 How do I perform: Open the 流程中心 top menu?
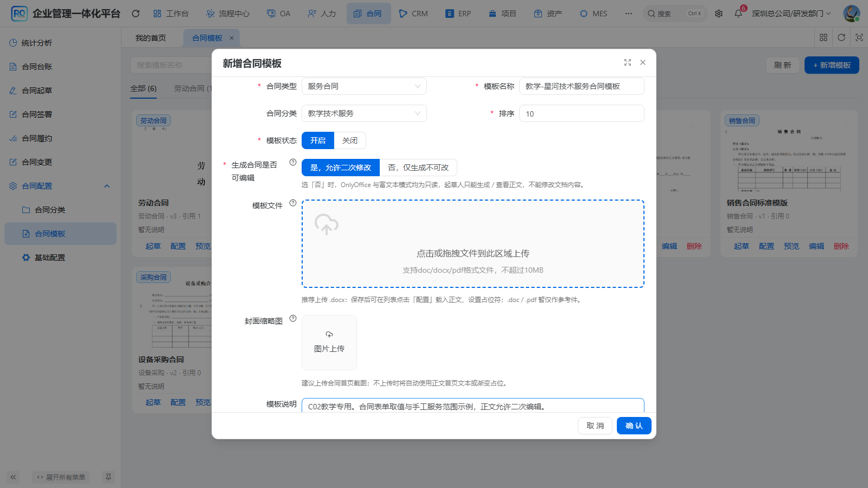pyautogui.click(x=228, y=14)
